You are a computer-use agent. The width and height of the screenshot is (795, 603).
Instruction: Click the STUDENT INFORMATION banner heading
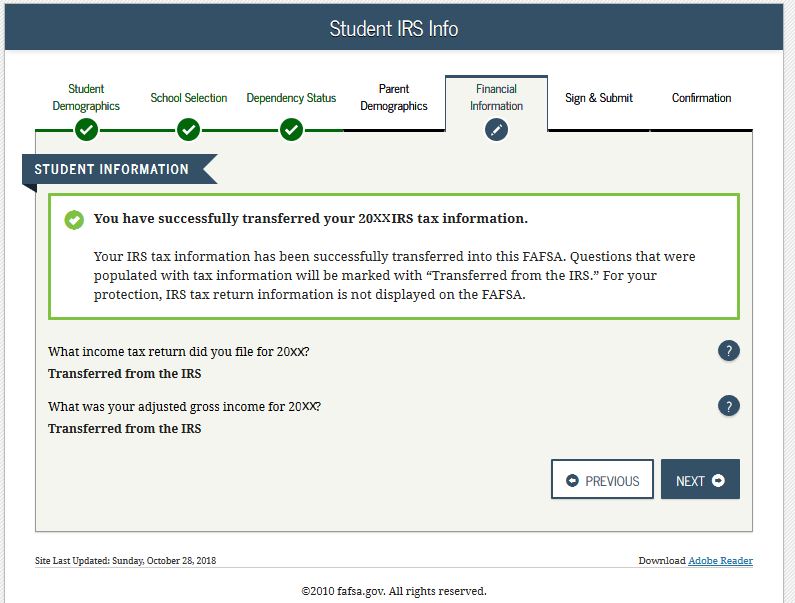pyautogui.click(x=112, y=169)
